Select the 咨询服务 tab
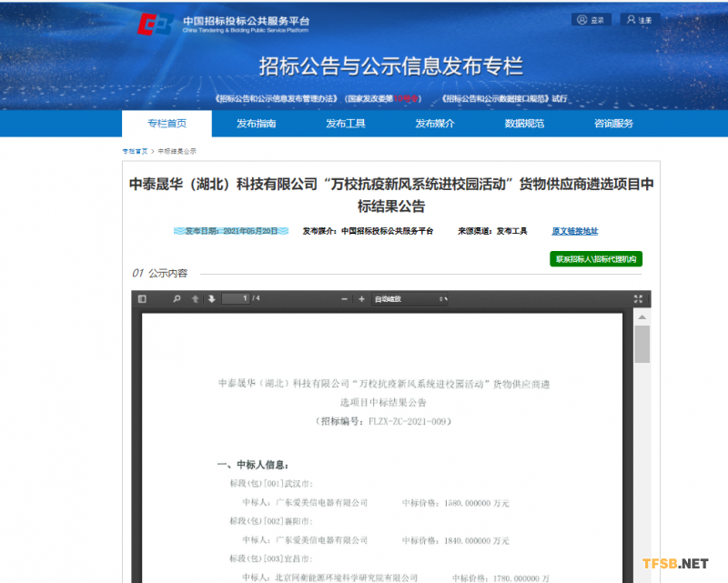728x583 pixels. 613,124
